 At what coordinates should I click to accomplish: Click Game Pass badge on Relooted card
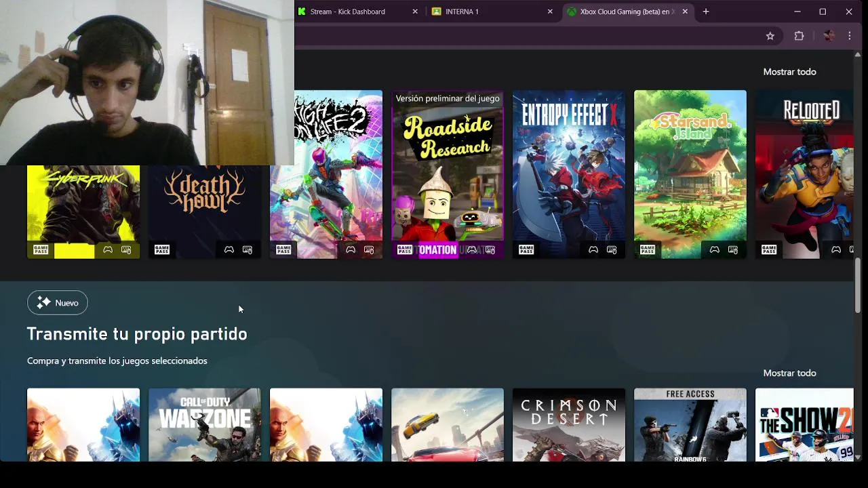[769, 250]
